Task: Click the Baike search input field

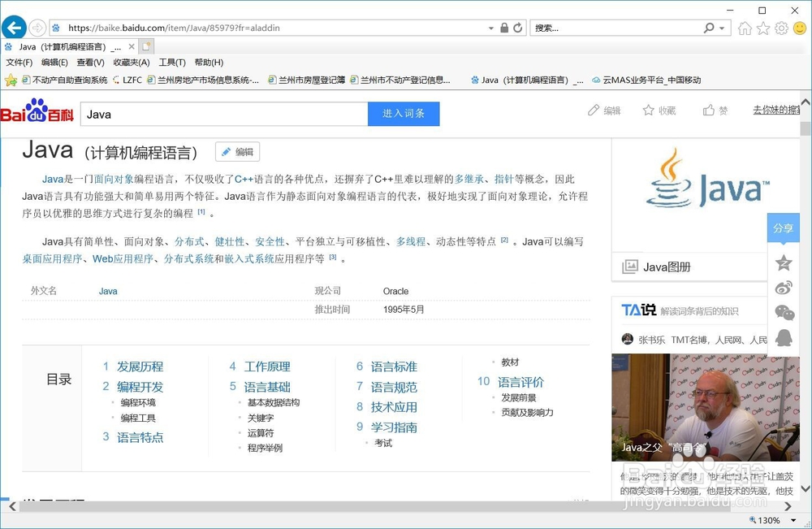Action: tap(224, 114)
